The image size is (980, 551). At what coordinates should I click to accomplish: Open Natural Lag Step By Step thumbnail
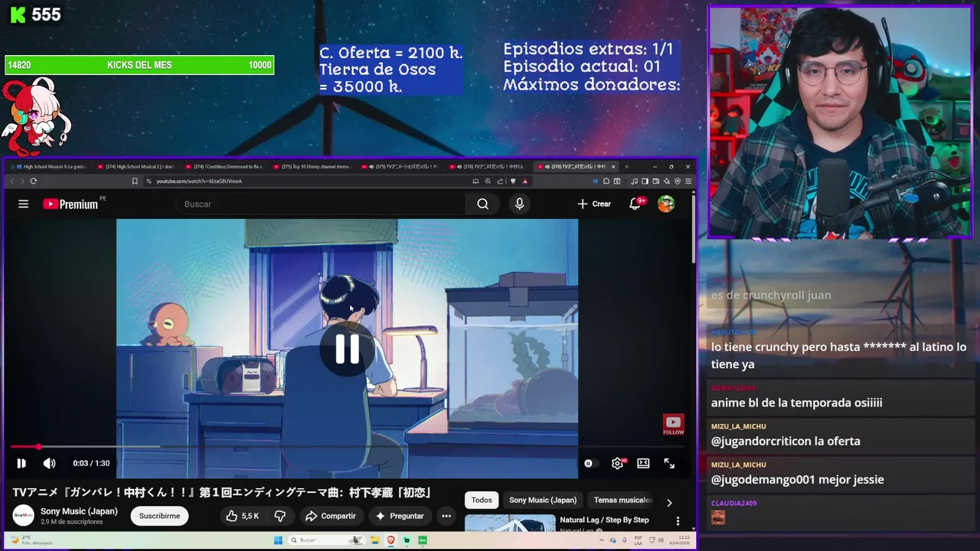[x=510, y=523]
